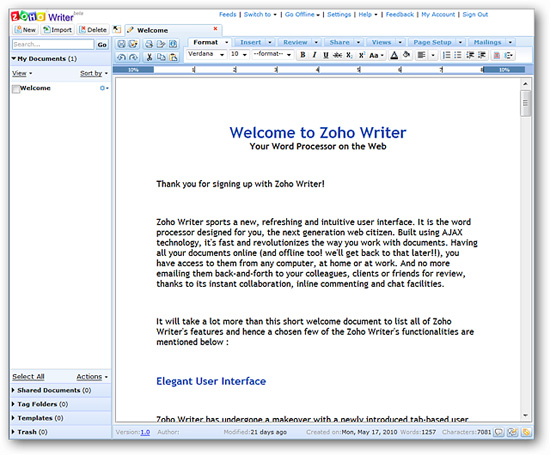
Task: Click the Underline icon
Action: point(326,55)
